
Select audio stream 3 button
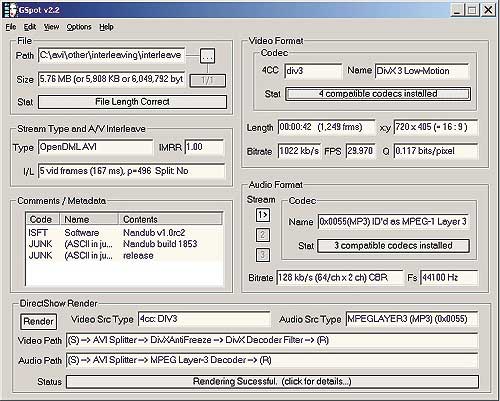[x=263, y=255]
